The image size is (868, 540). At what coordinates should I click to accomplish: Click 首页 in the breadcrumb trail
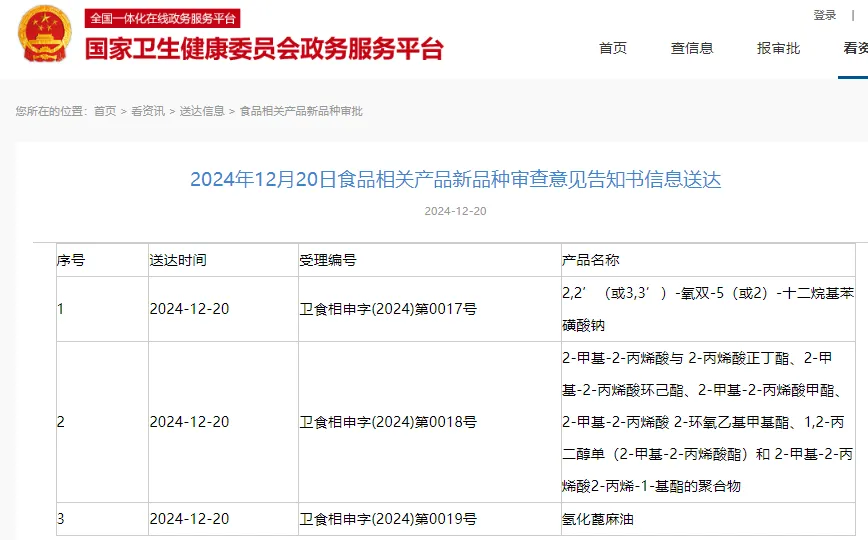[105, 111]
